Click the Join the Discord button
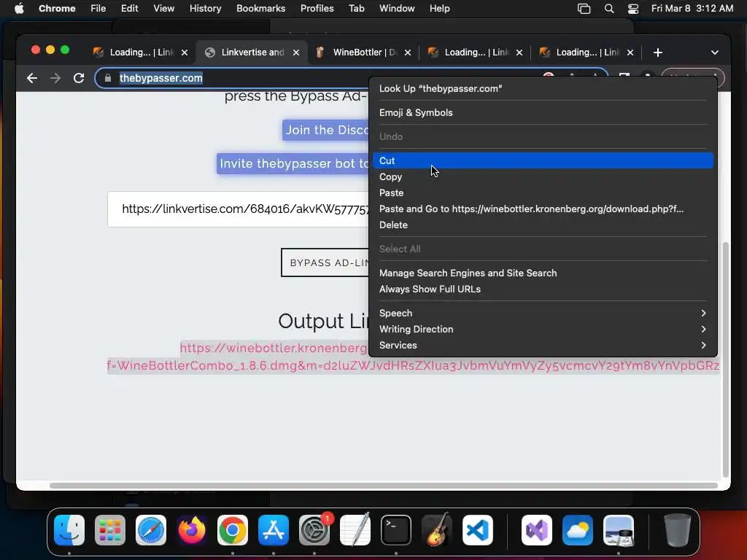This screenshot has width=747, height=560. tap(326, 130)
